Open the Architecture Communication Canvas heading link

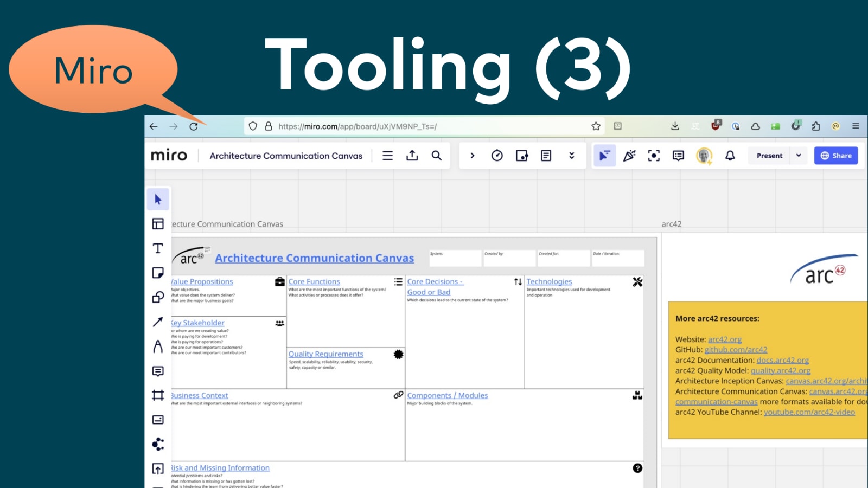(x=315, y=258)
